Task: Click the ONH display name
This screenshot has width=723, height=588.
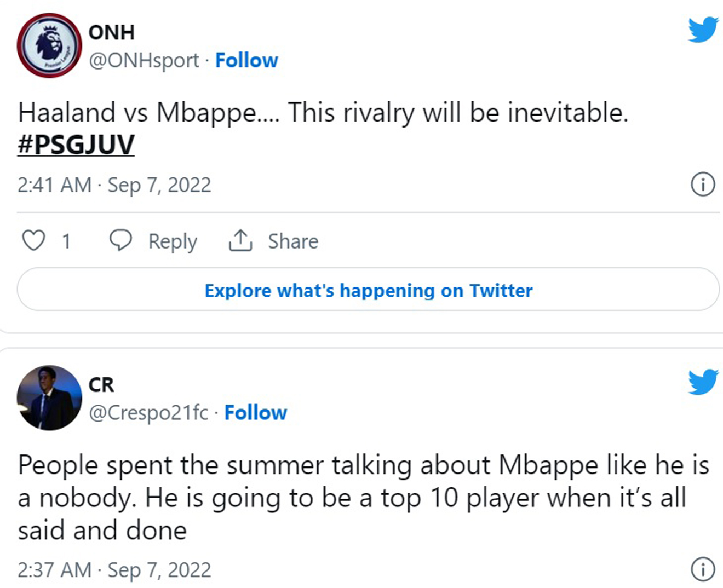Action: coord(111,32)
